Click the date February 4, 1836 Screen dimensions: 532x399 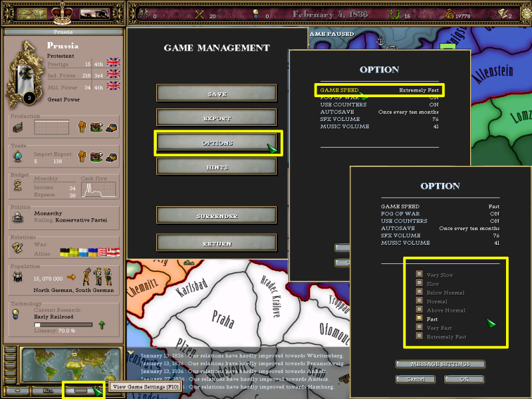click(x=330, y=14)
